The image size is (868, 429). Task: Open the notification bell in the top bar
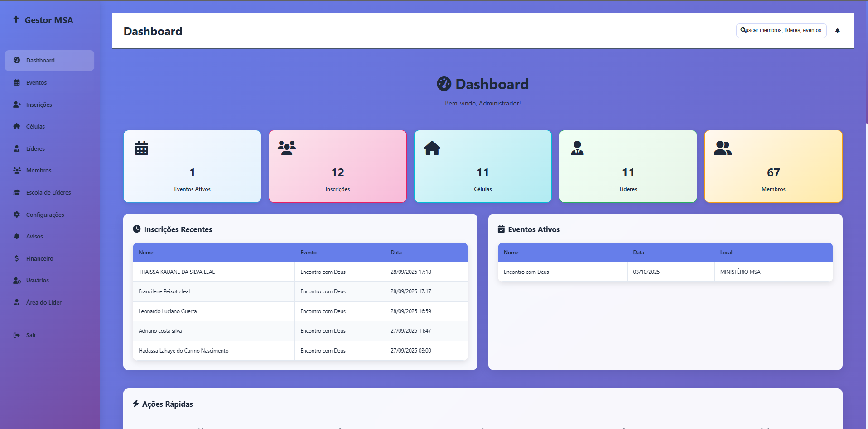click(838, 30)
